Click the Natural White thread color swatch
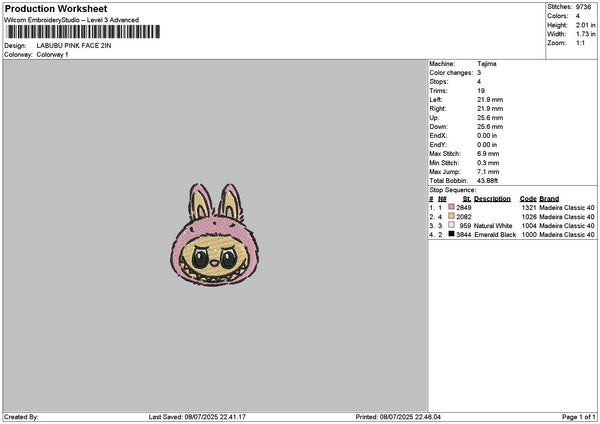The width and height of the screenshot is (600, 424). pyautogui.click(x=452, y=225)
